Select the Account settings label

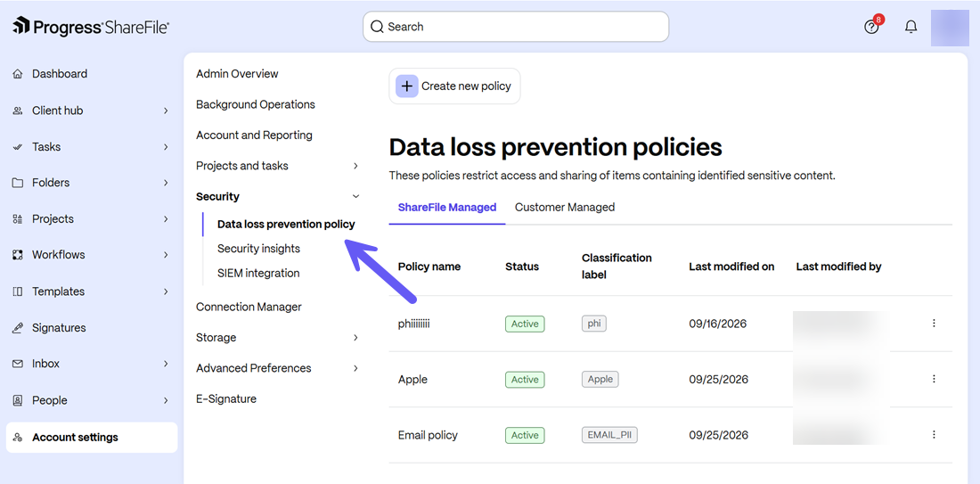[75, 437]
